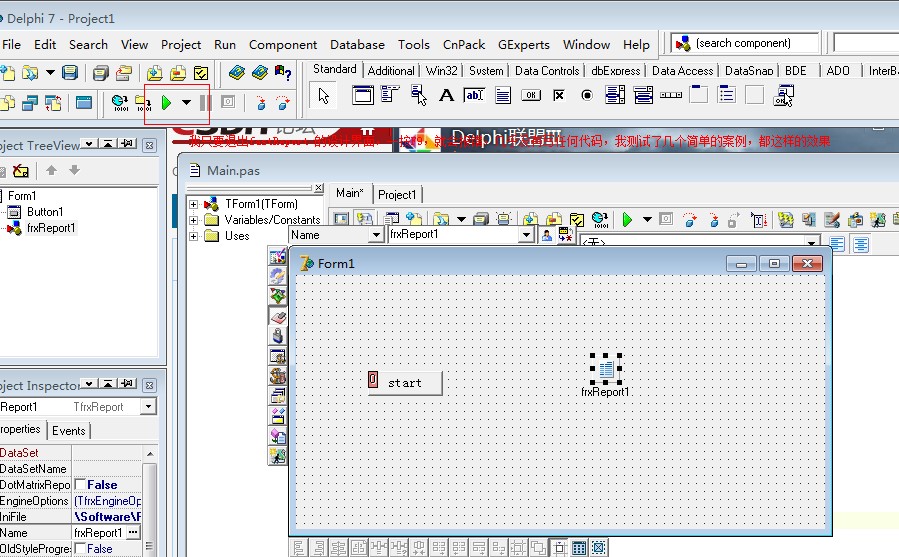The height and width of the screenshot is (557, 899).
Task: Click Add File to Project icon
Action: click(x=154, y=73)
